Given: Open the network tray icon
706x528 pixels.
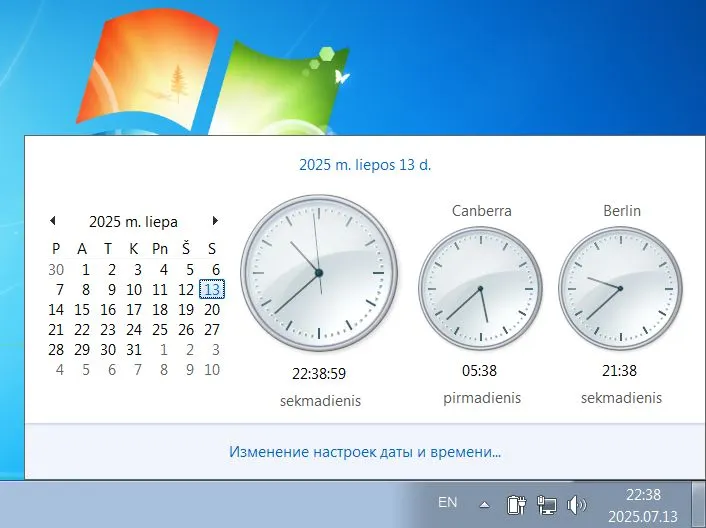Looking at the screenshot, I should [x=547, y=505].
